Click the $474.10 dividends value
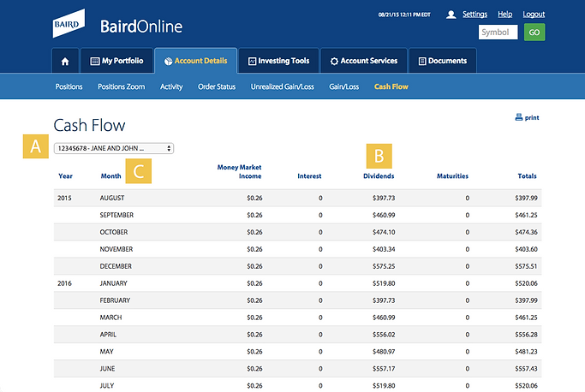Viewport: 585px width, 392px height. point(384,232)
